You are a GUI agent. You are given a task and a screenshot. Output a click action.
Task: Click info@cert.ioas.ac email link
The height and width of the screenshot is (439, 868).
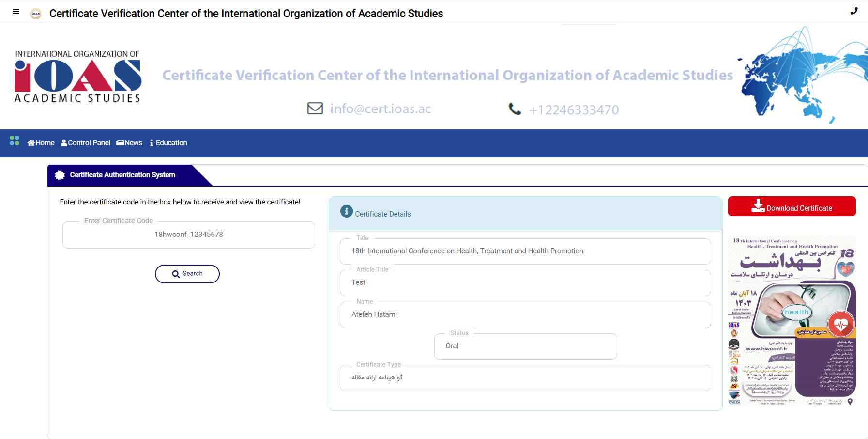tap(381, 109)
